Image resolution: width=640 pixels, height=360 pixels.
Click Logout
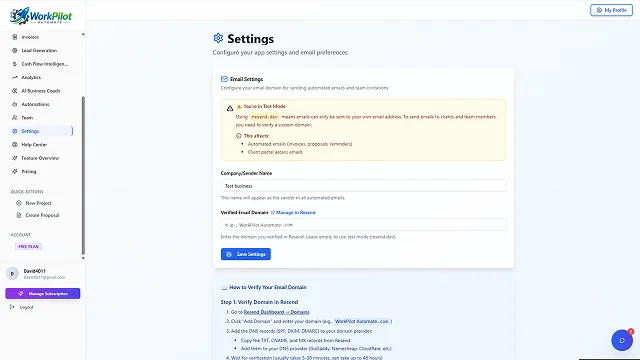22,307
